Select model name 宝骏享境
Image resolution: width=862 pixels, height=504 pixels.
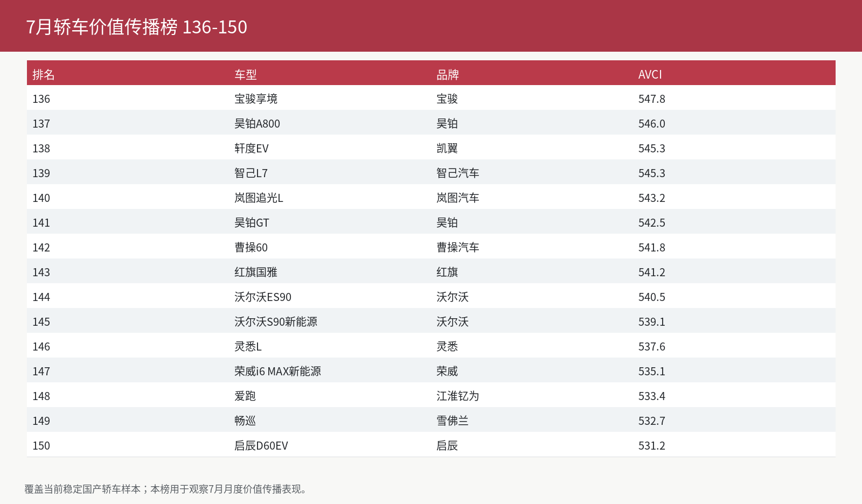(256, 99)
